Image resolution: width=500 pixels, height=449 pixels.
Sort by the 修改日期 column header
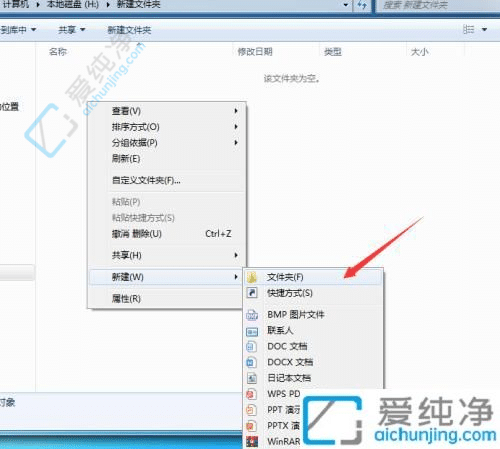[255, 52]
